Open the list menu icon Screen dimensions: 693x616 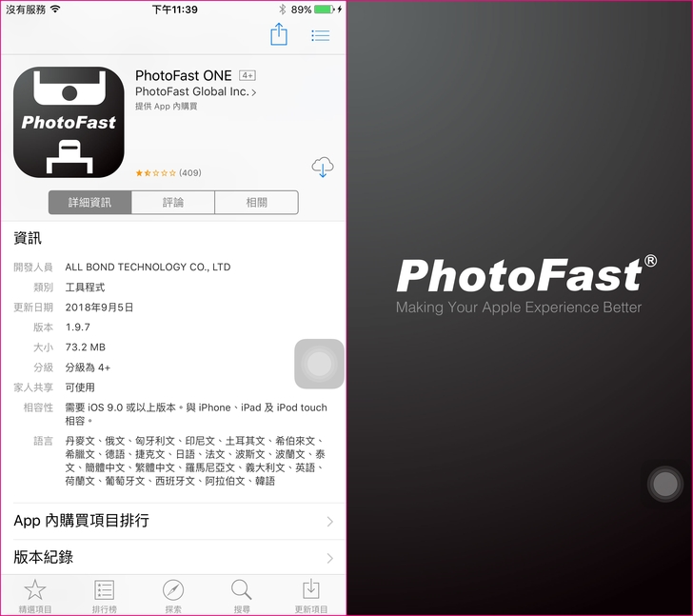[x=321, y=35]
